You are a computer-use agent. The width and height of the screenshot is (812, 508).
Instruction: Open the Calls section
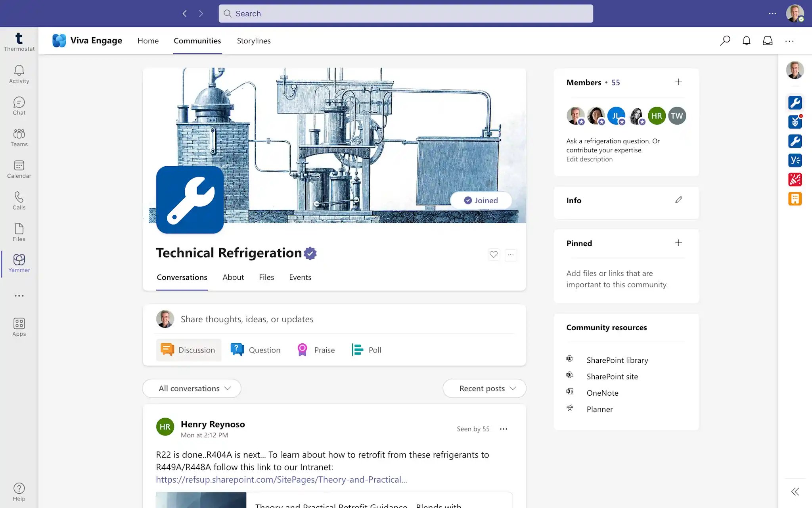(19, 200)
